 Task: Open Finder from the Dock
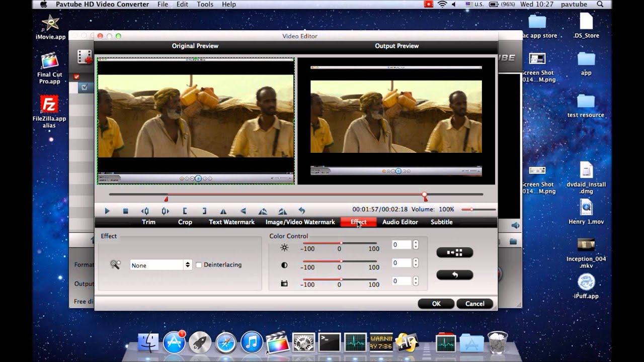(148, 342)
